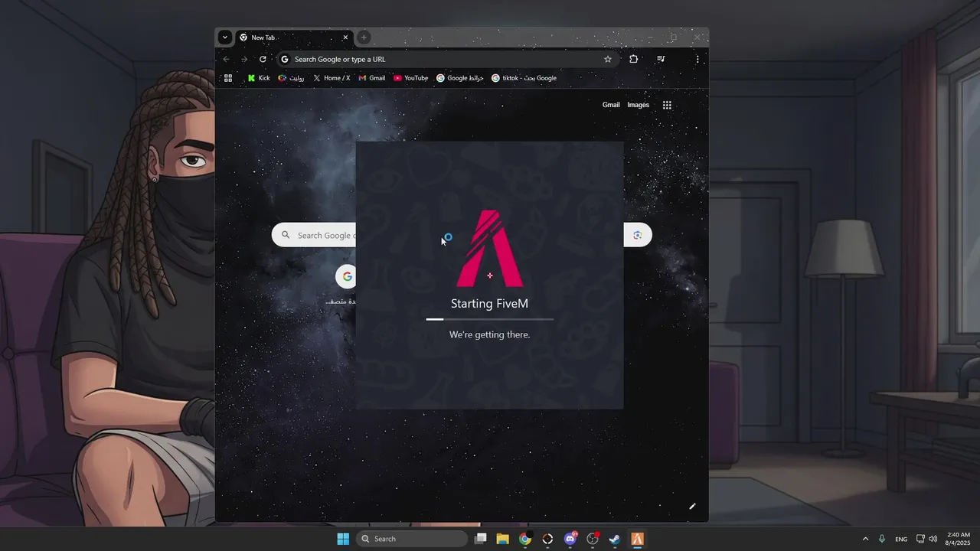Open Steam from the taskbar
This screenshot has width=980, height=551.
(x=615, y=539)
